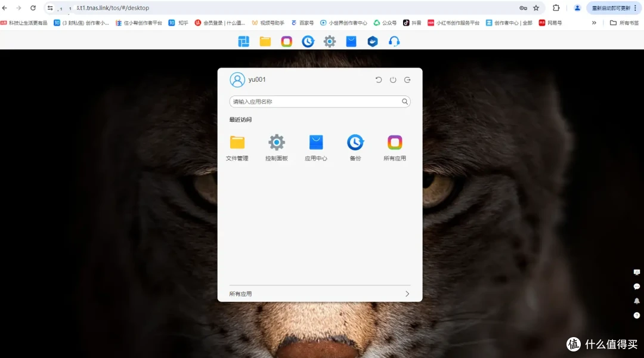Open the 抖音 bookmark

(412, 23)
